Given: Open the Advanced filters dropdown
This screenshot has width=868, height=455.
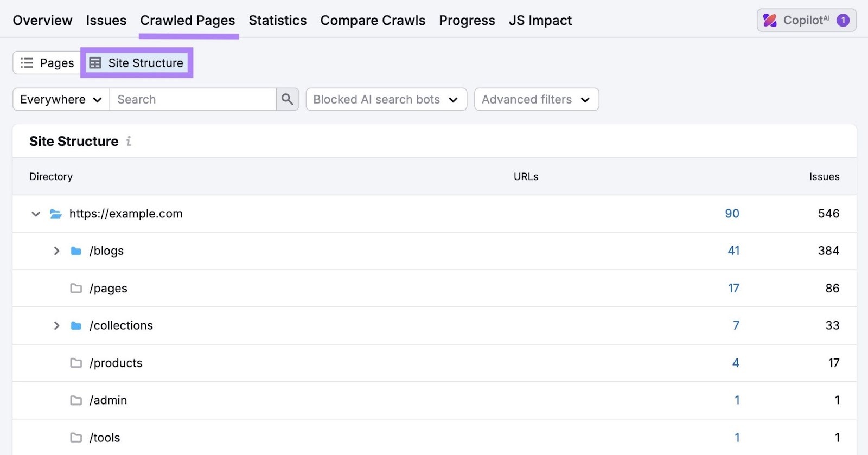Looking at the screenshot, I should (536, 99).
